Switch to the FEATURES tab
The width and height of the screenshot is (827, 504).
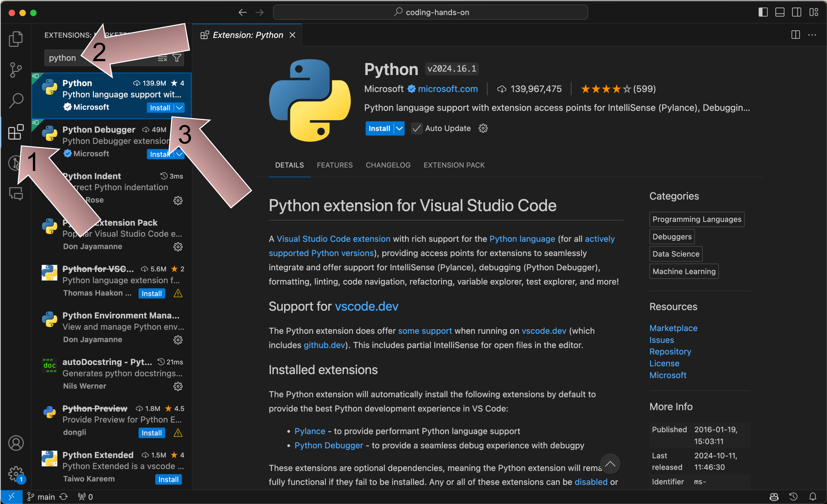click(335, 165)
